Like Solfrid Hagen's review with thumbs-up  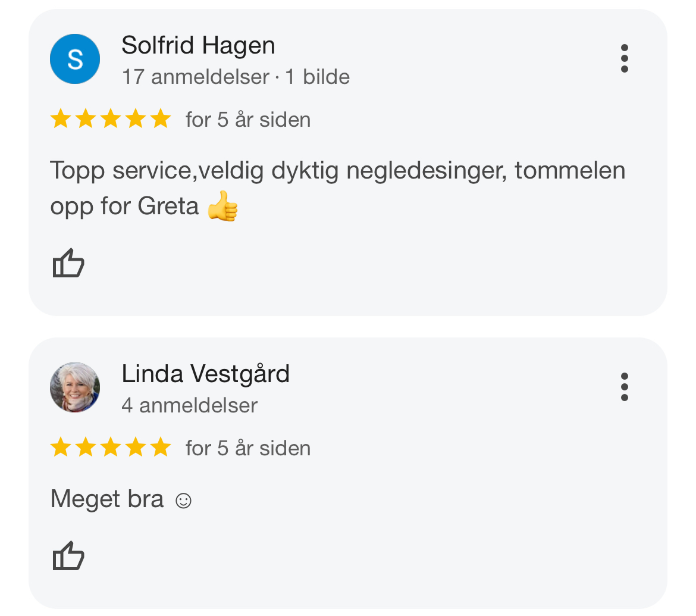tap(68, 263)
